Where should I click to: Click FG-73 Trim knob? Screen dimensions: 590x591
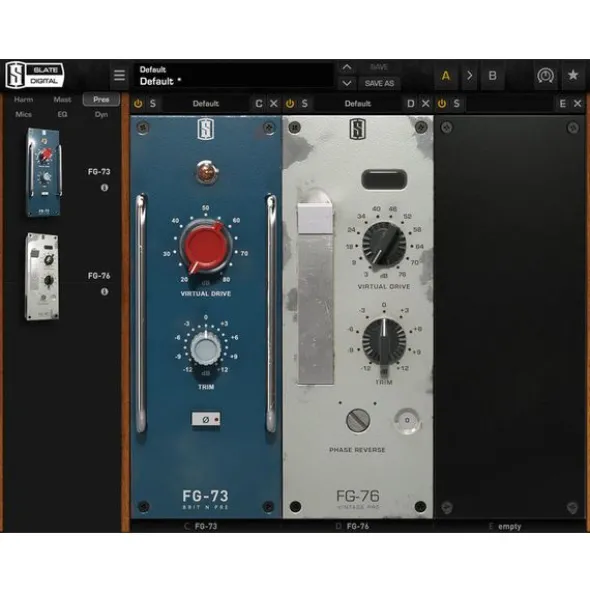[x=205, y=348]
